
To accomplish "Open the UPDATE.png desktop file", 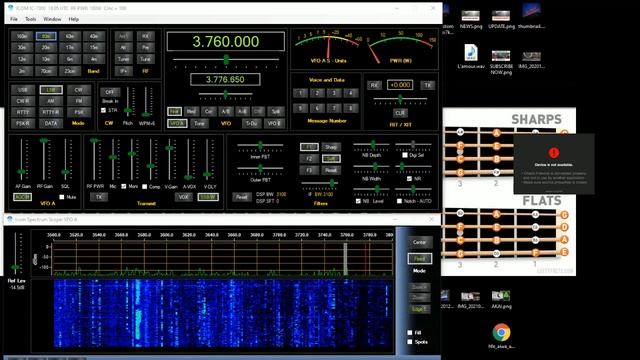I will (x=501, y=19).
